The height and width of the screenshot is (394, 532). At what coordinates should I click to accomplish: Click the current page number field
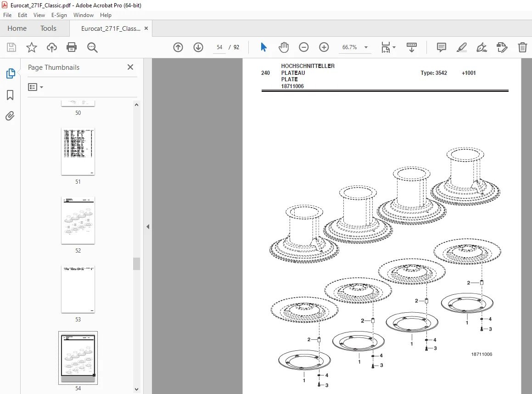(x=219, y=47)
